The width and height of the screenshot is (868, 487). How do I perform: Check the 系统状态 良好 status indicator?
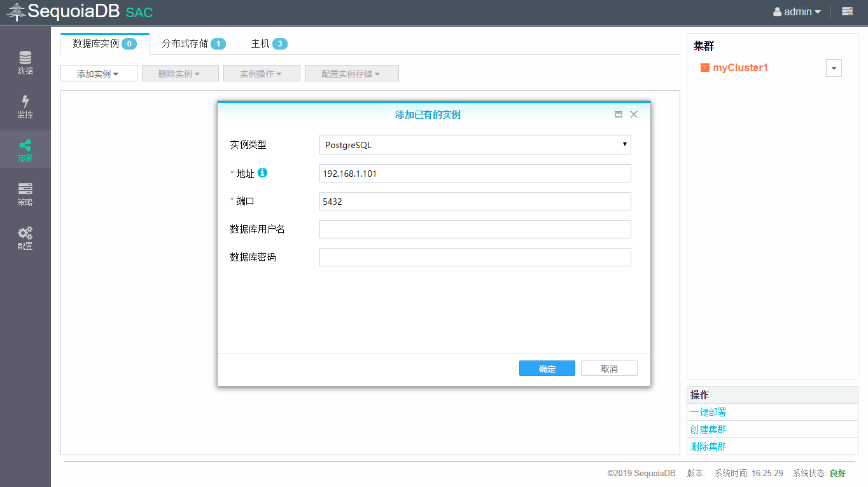[x=838, y=473]
